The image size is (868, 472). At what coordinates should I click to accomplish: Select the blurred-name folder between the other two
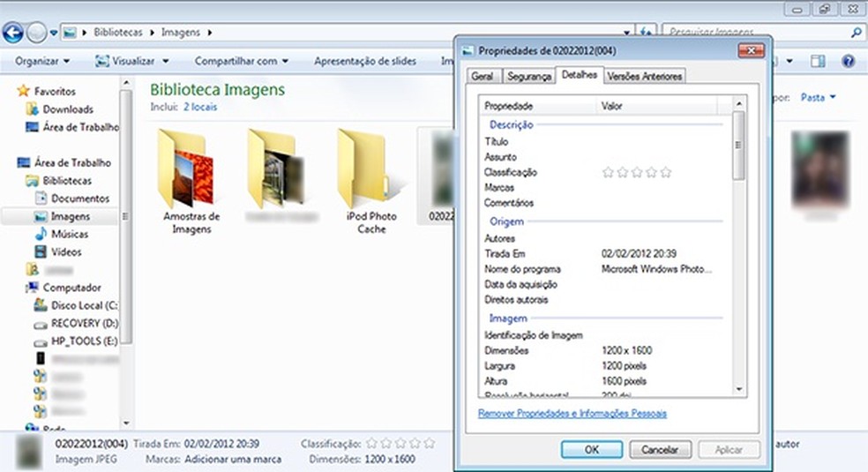[x=281, y=177]
